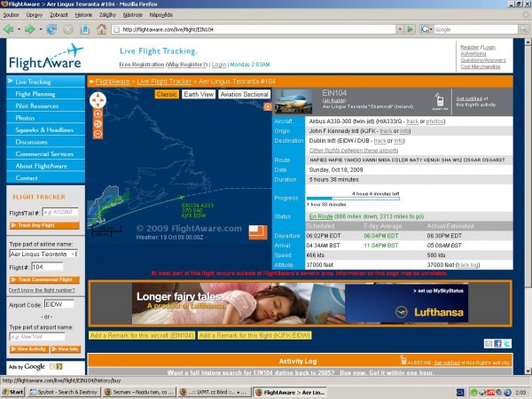Viewport: 532px width, 399px height.
Task: Switch map to Aviation Sectional
Action: pyautogui.click(x=245, y=94)
